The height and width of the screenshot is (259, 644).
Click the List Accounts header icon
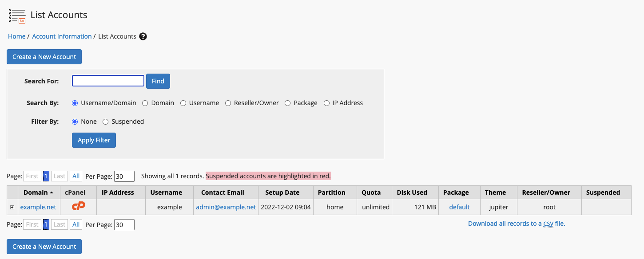17,16
